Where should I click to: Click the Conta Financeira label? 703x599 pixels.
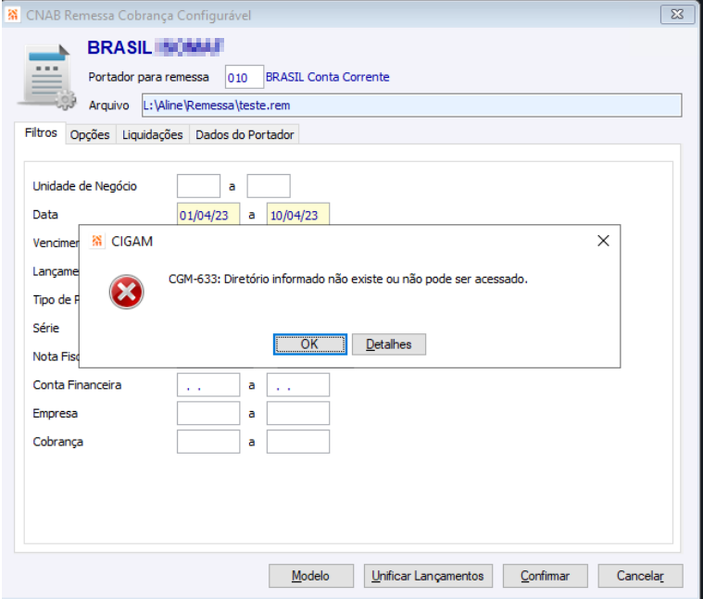click(x=77, y=385)
